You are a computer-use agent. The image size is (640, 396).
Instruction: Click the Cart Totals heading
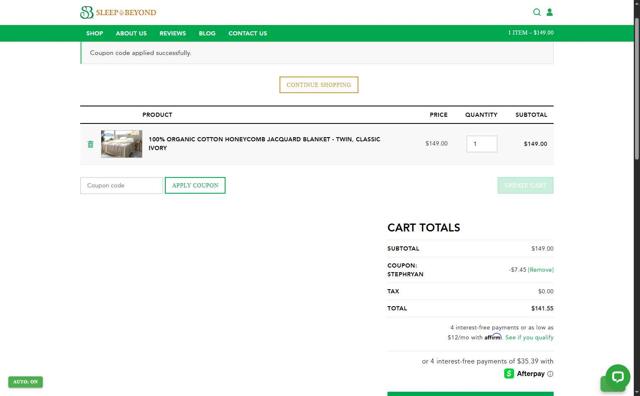[x=424, y=228]
